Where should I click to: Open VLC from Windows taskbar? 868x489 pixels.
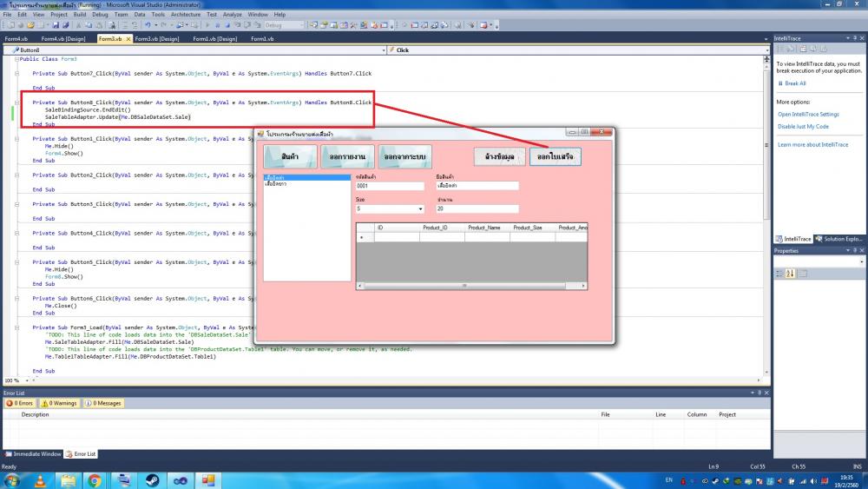pyautogui.click(x=40, y=480)
